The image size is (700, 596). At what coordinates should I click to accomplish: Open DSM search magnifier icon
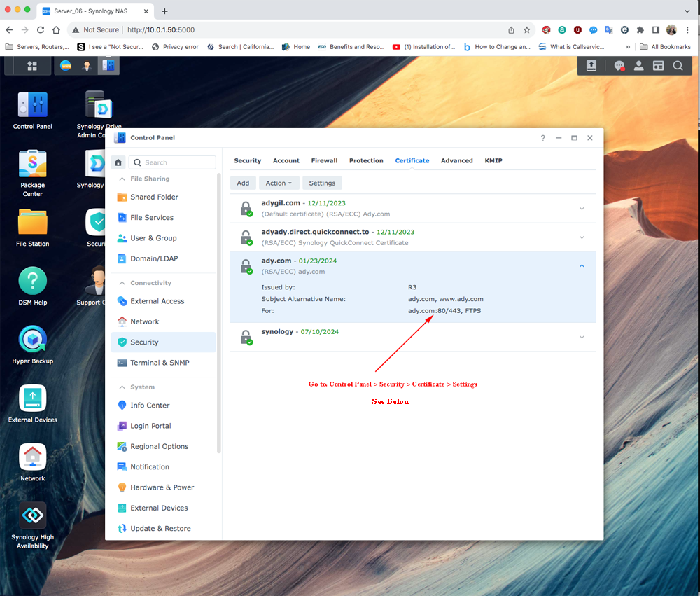click(678, 66)
